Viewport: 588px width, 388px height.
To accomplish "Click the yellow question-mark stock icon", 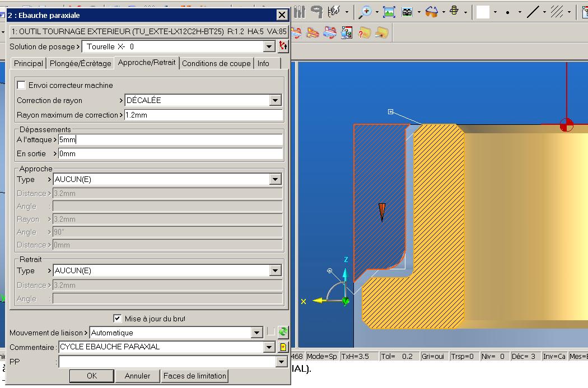I will [364, 33].
